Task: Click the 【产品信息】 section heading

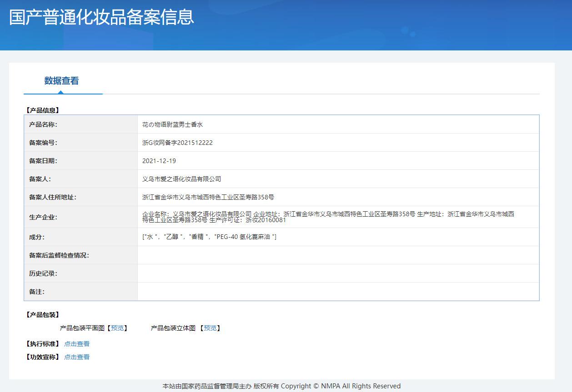Action: [43, 110]
